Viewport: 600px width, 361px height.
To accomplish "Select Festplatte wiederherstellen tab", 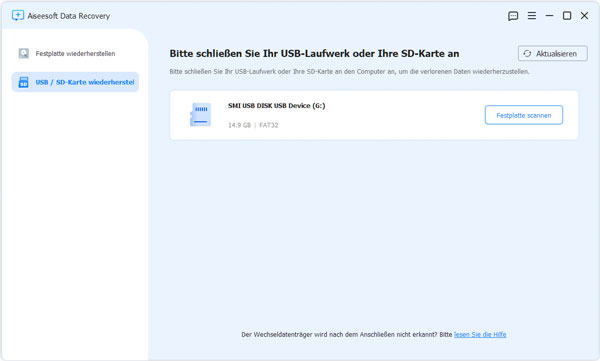I will coord(75,53).
